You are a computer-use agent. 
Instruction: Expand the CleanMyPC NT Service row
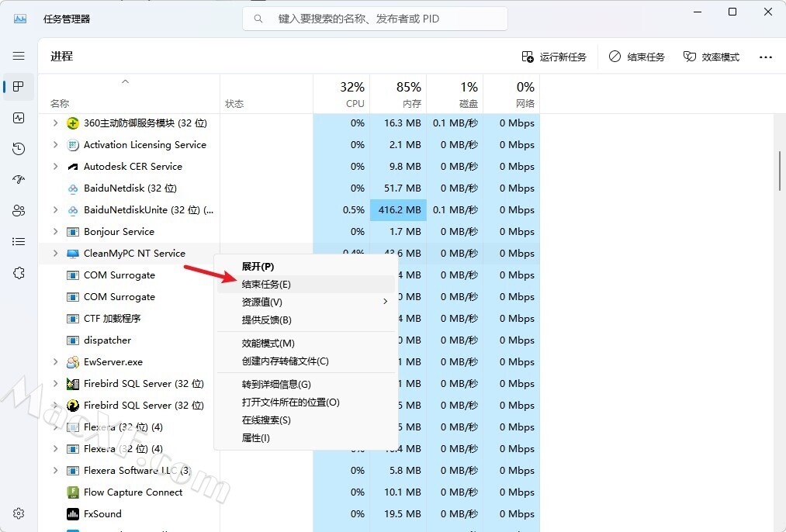pyautogui.click(x=55, y=254)
